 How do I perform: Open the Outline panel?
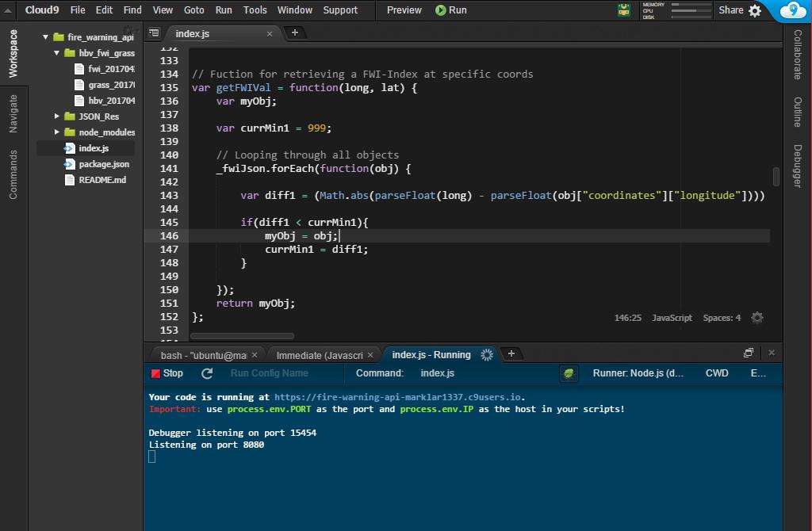798,112
